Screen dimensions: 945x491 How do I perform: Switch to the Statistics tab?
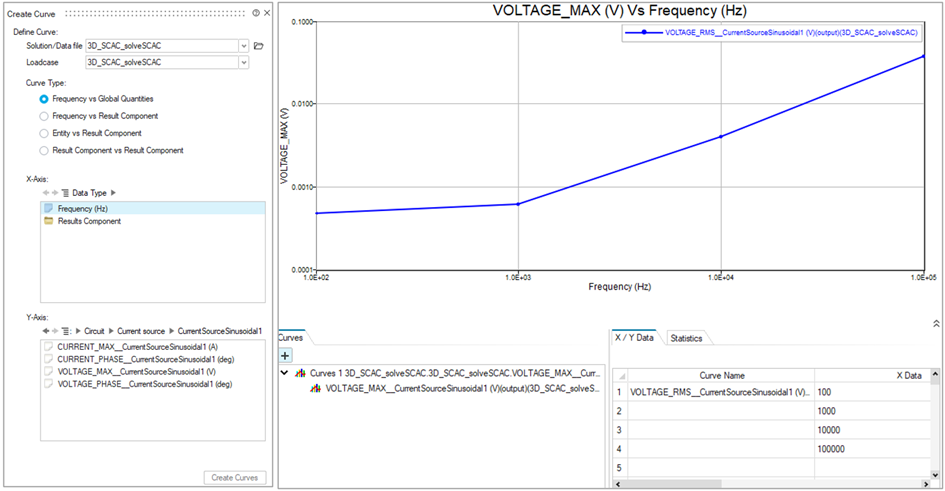tap(686, 338)
